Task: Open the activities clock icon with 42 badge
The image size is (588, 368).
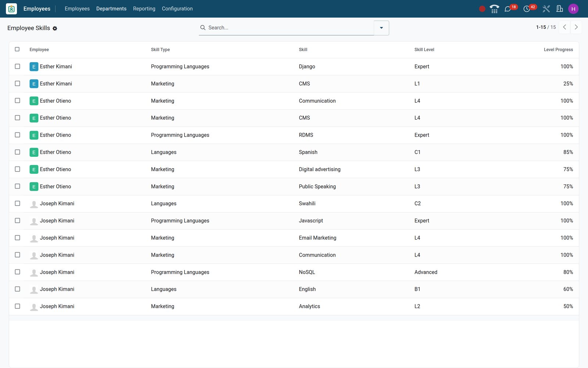Action: coord(527,9)
